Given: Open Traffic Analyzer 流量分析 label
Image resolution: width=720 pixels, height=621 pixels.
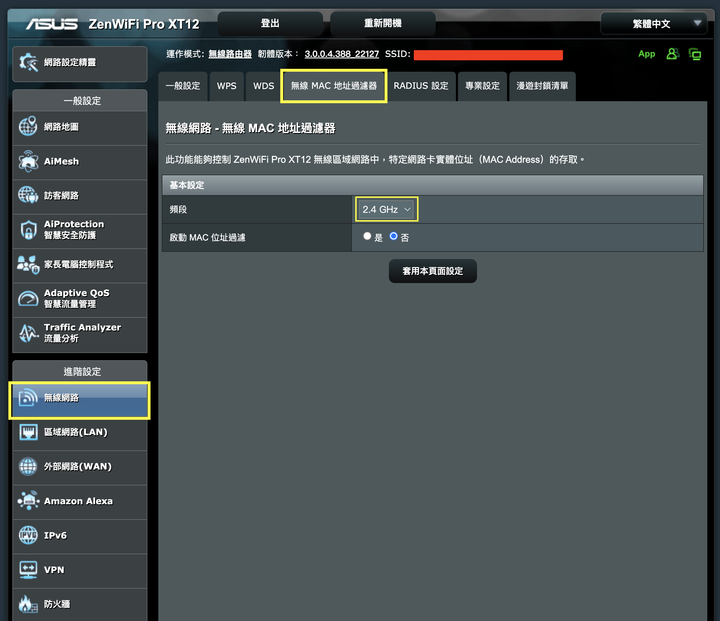Looking at the screenshot, I should click(x=82, y=333).
